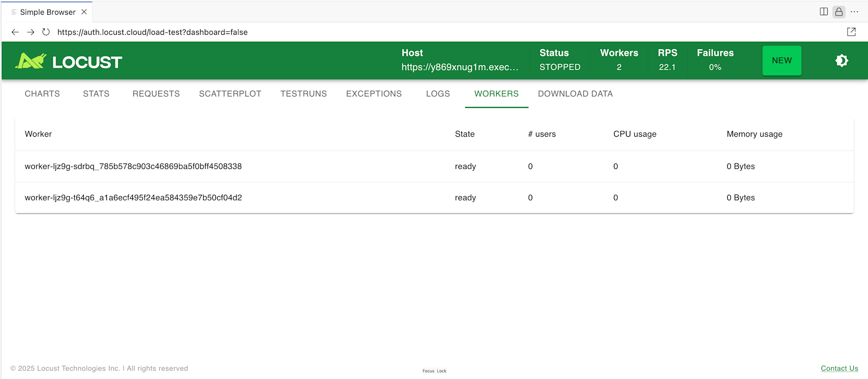Click the browser back arrow
The height and width of the screenshot is (379, 868).
pyautogui.click(x=15, y=32)
